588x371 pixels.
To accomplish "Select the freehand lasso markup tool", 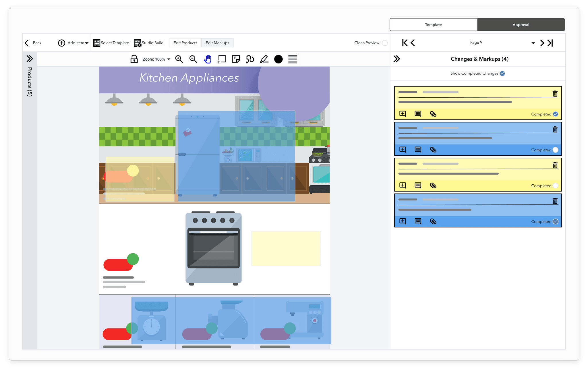I will click(249, 59).
